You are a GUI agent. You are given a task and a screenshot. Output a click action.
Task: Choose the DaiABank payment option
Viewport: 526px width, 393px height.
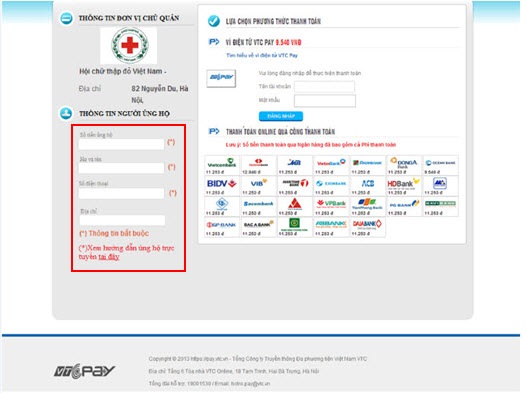pos(368,227)
